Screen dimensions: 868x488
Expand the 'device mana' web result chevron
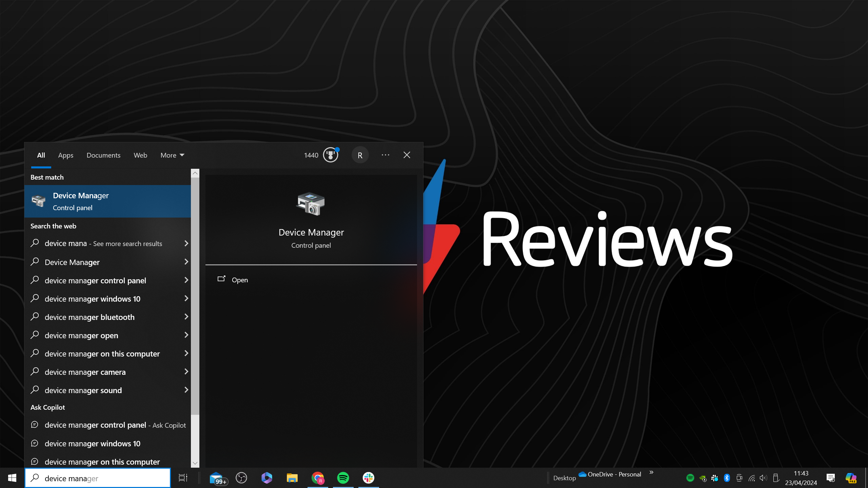(x=186, y=243)
